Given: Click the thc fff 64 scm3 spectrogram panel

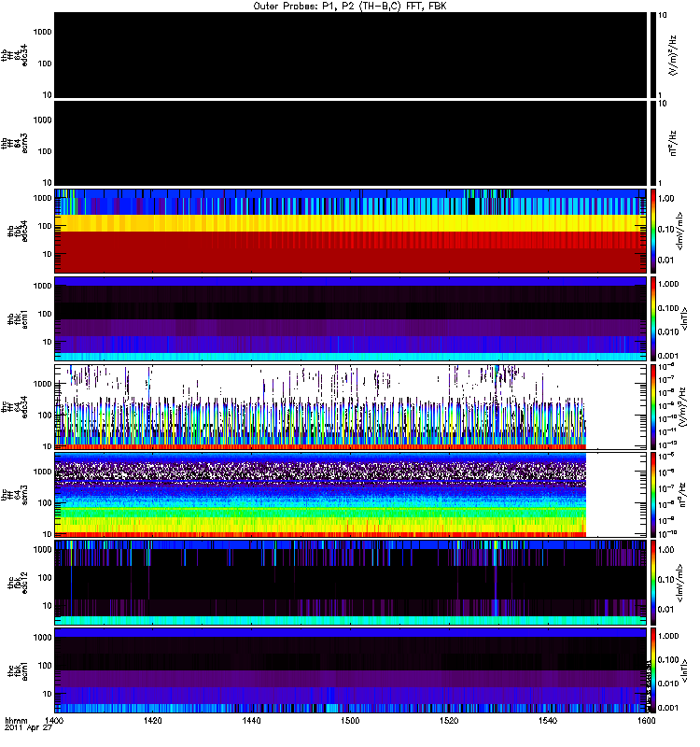Looking at the screenshot, I should [320, 495].
